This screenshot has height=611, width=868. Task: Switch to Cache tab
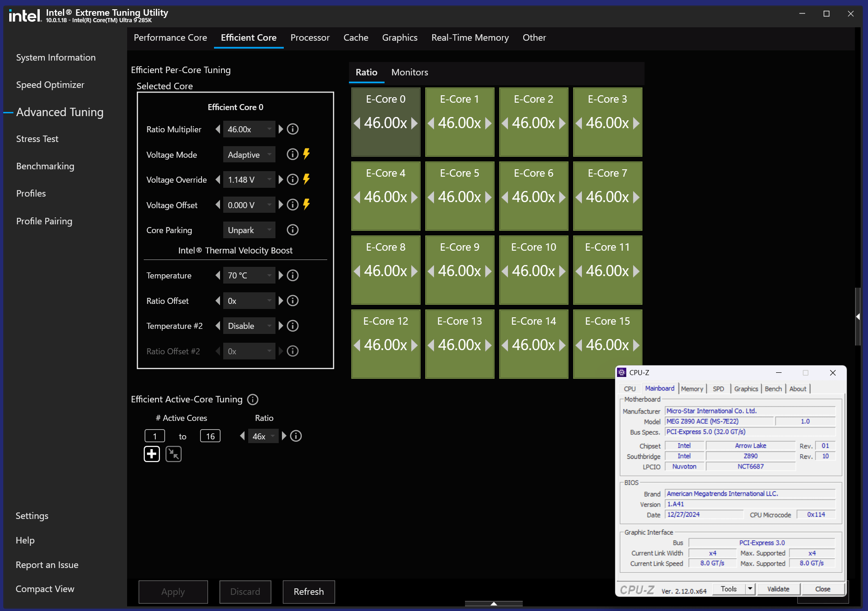pos(356,37)
